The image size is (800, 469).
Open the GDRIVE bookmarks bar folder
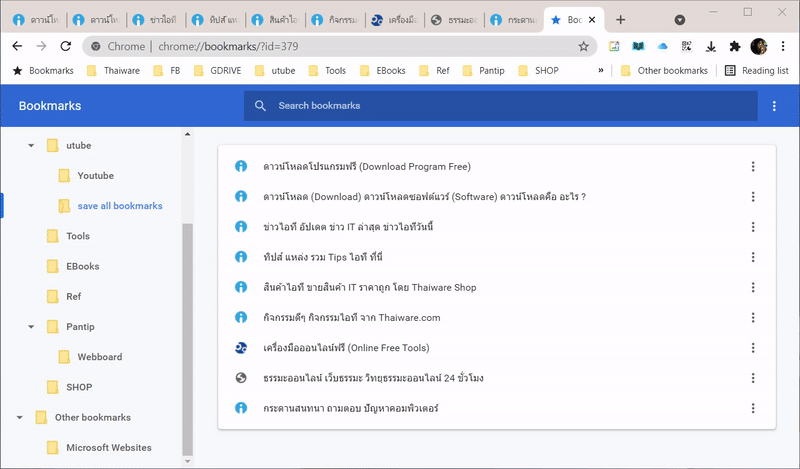click(x=218, y=70)
